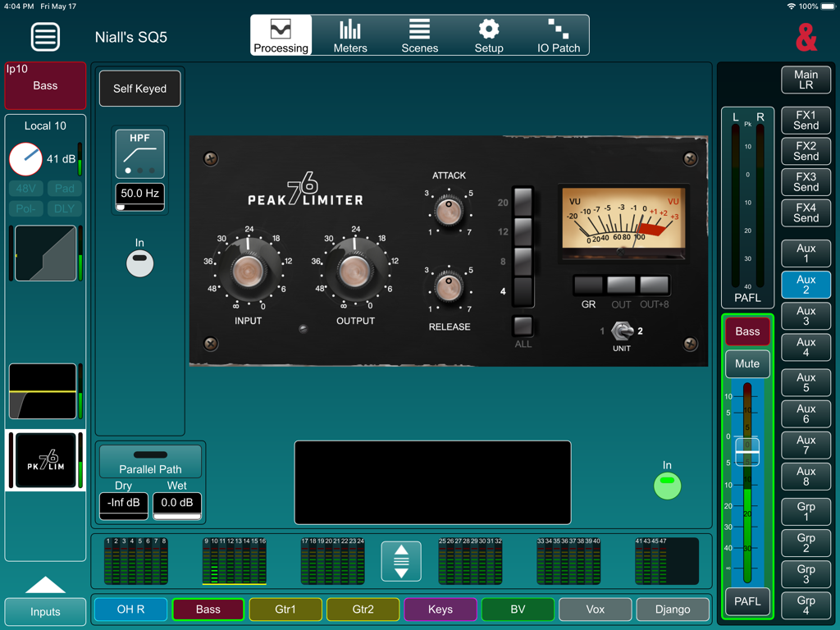Click the Allen & Heath ampersand logo
The height and width of the screenshot is (630, 840).
(x=806, y=38)
